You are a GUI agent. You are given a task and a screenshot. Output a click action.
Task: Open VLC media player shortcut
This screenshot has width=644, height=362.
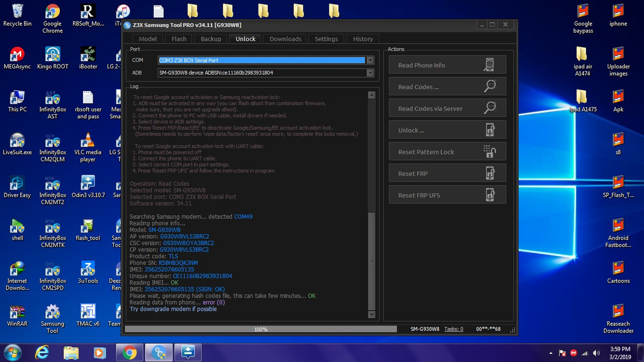[x=88, y=147]
